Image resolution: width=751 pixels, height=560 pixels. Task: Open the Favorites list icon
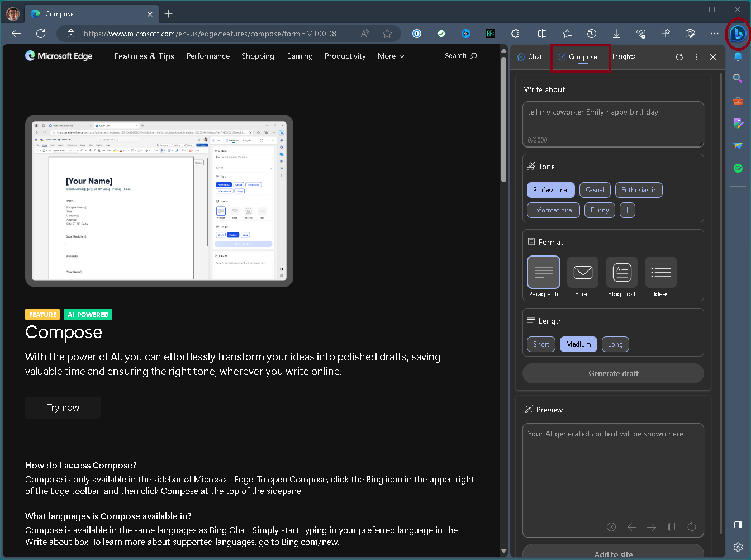[x=567, y=34]
